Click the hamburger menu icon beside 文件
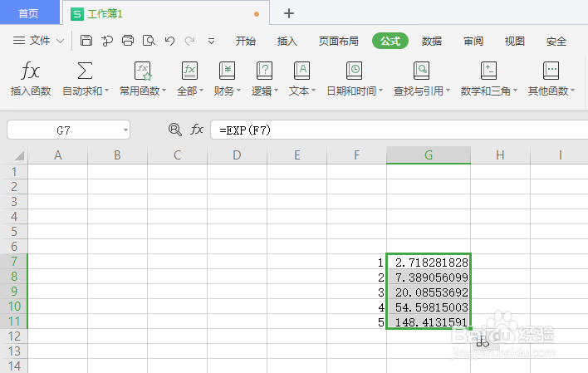The image size is (588, 373). pos(19,41)
